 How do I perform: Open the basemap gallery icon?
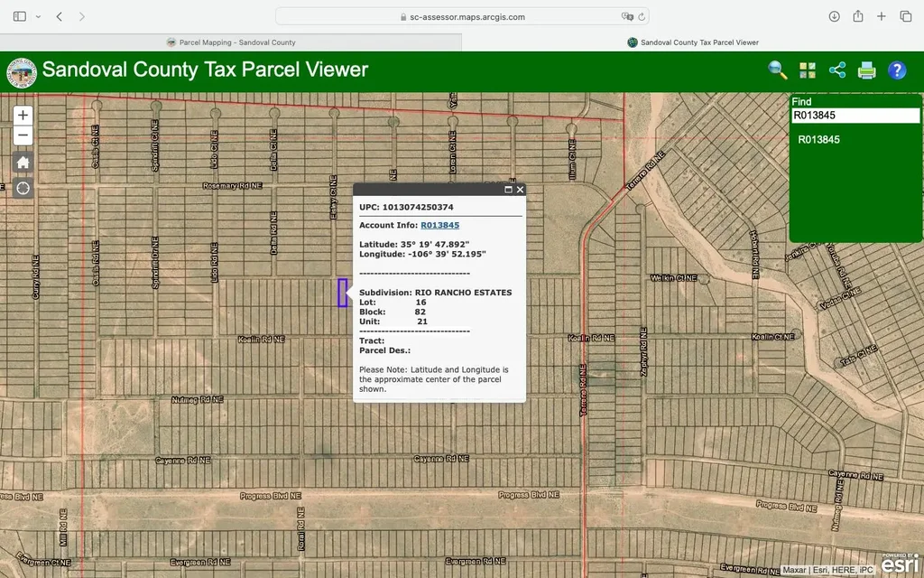[x=807, y=70]
